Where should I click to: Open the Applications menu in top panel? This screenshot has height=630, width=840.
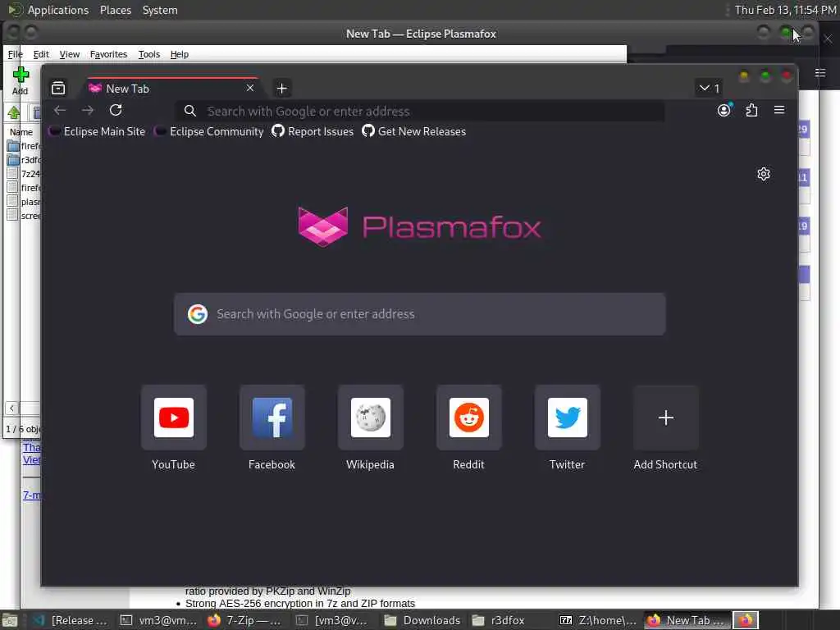point(49,10)
